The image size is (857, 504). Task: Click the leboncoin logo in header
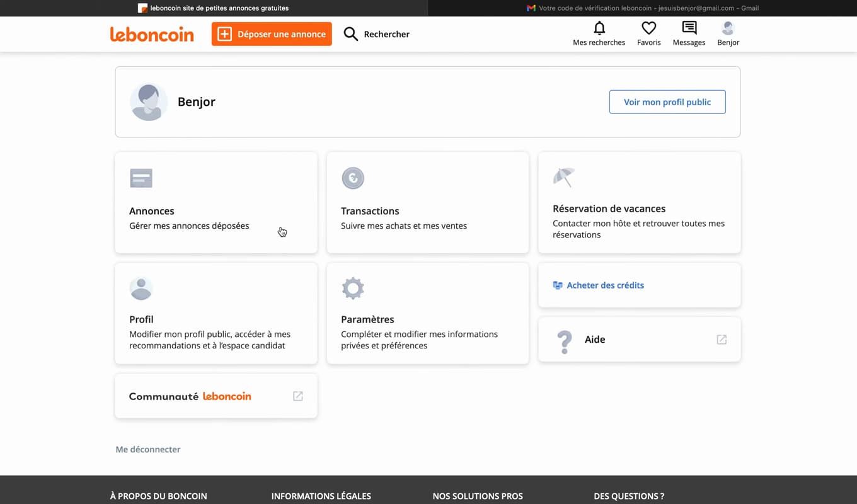152,34
